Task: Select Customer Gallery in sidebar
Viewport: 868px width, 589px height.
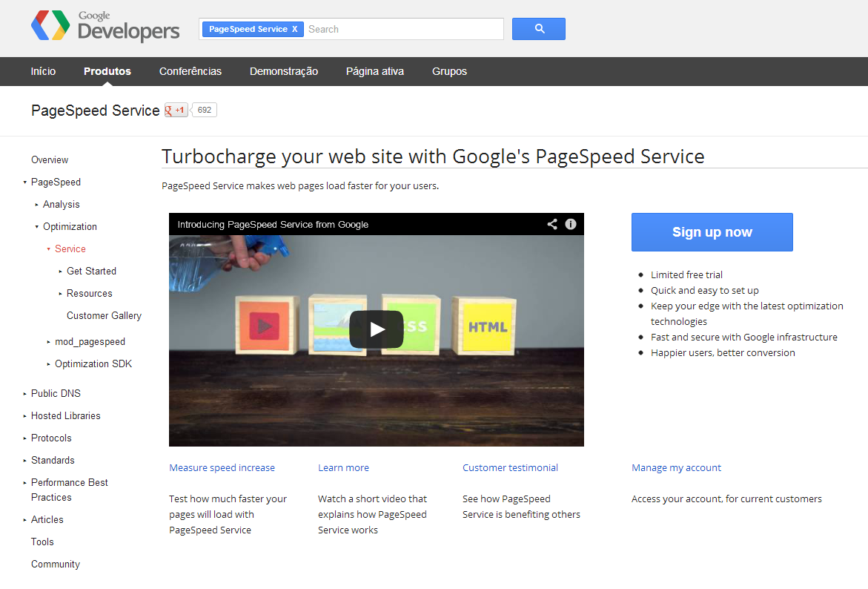Action: pos(104,315)
